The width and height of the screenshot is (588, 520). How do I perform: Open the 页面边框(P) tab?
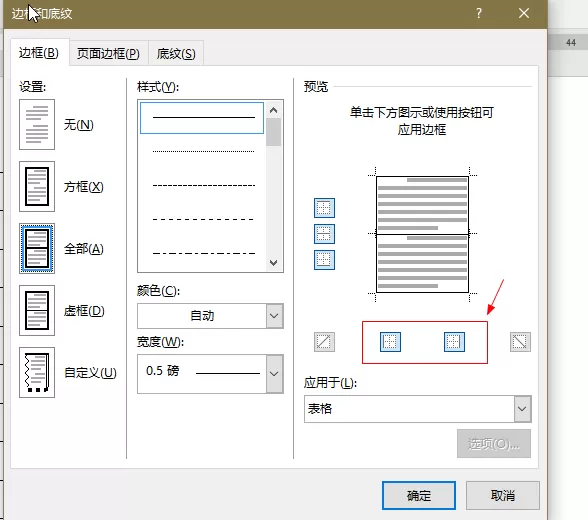point(108,54)
